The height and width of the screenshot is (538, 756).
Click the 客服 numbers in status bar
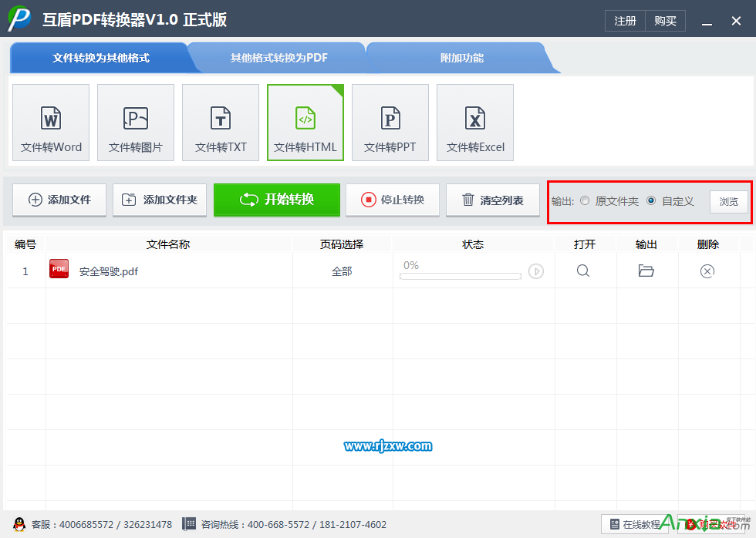(x=102, y=525)
